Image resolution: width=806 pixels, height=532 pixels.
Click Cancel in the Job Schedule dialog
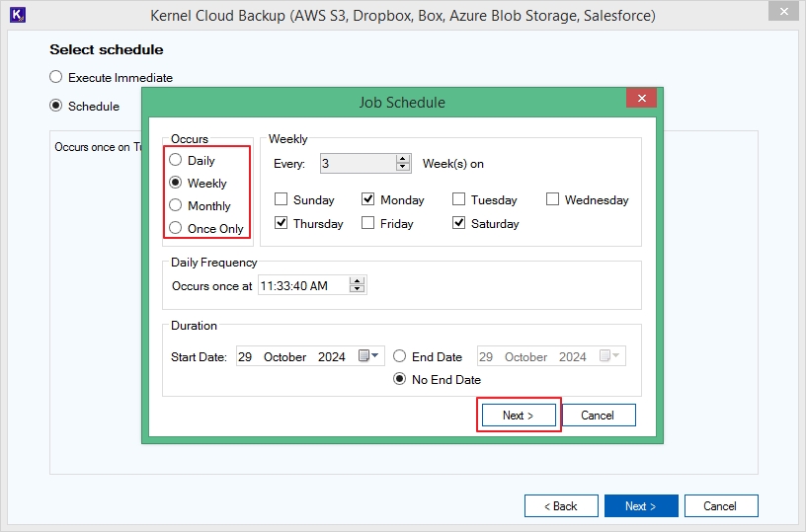click(599, 415)
